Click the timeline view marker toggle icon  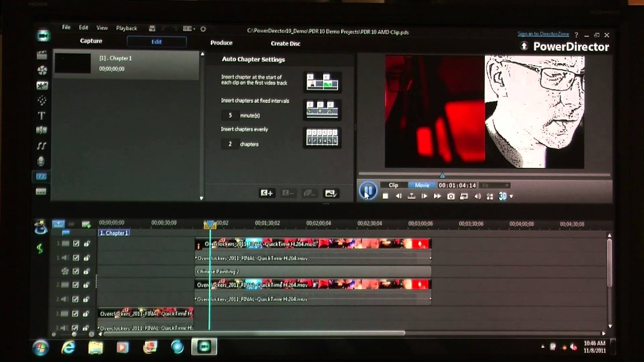[x=58, y=224]
